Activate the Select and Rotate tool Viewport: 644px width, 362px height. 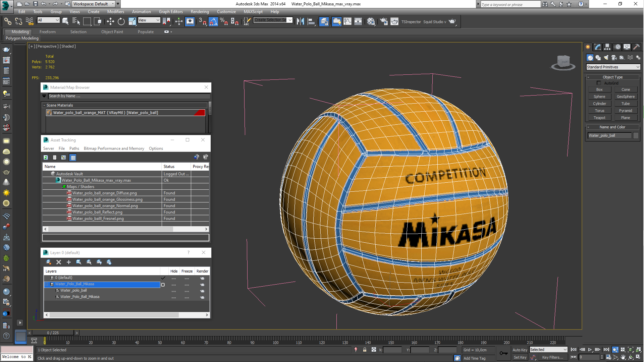tap(121, 21)
